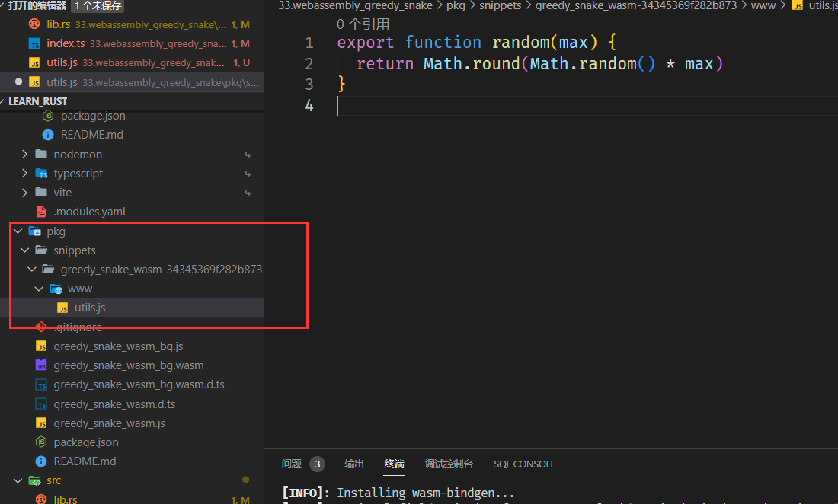The height and width of the screenshot is (504, 838).
Task: Click TS icon of greedy_snake_wasm_bg.wasm.d.ts
Action: point(41,385)
